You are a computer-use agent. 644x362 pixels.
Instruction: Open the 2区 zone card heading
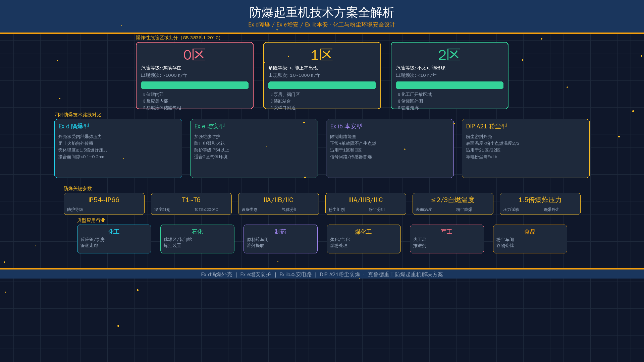pos(449,55)
